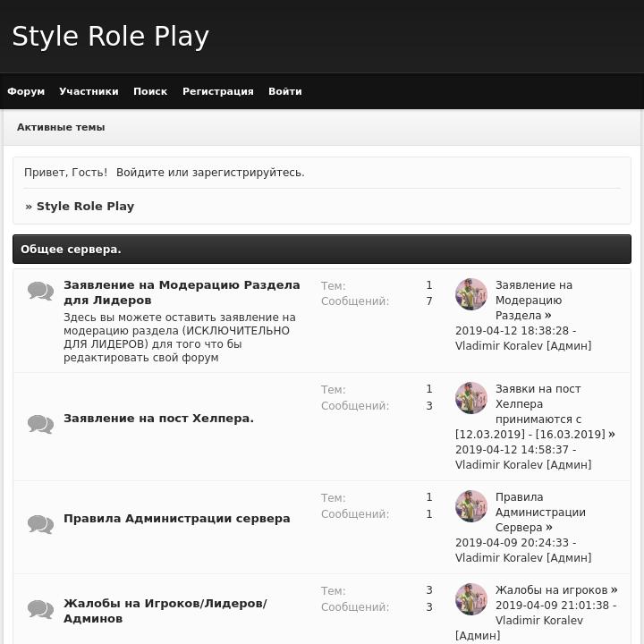The height and width of the screenshot is (644, 644).
Task: Open the Заявление на пост Хелпера forum
Action: click(x=158, y=418)
